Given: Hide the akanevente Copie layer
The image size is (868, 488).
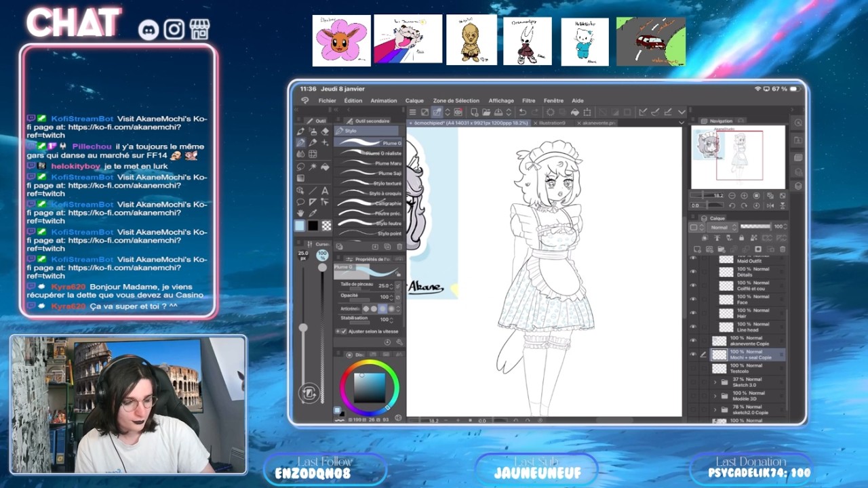Looking at the screenshot, I should 693,341.
